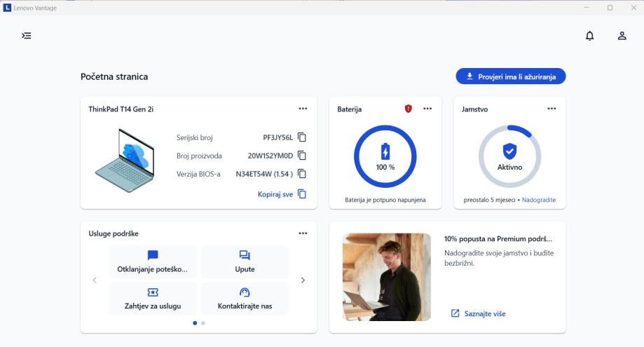Go to next support services page arrow
The height and width of the screenshot is (347, 644).
(x=303, y=280)
